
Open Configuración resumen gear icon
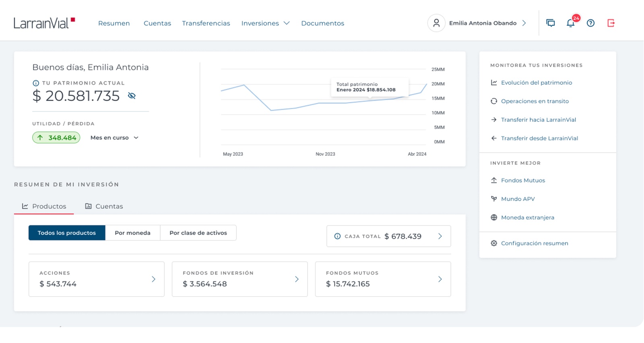coord(494,243)
